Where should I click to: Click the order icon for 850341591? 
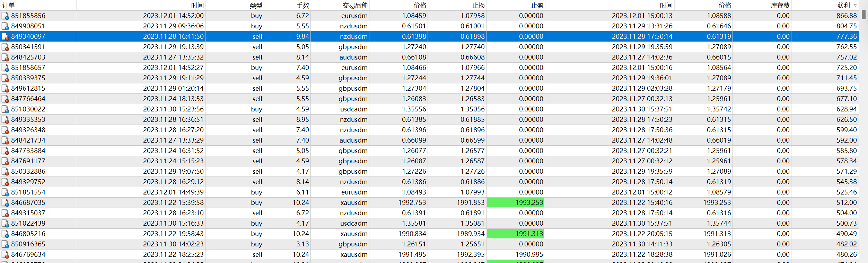[x=5, y=47]
